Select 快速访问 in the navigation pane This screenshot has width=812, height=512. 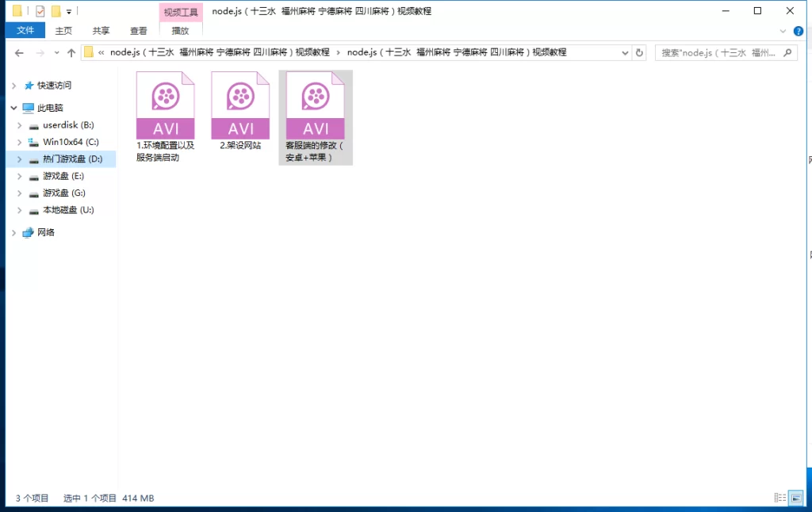coord(52,85)
